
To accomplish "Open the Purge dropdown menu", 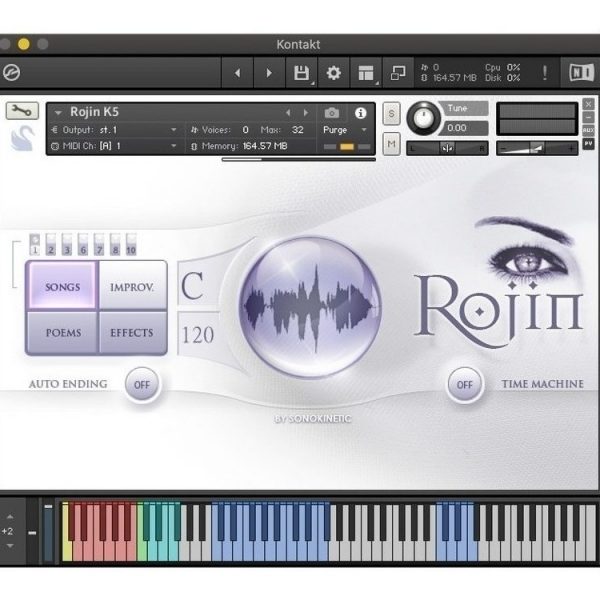I will [x=364, y=130].
